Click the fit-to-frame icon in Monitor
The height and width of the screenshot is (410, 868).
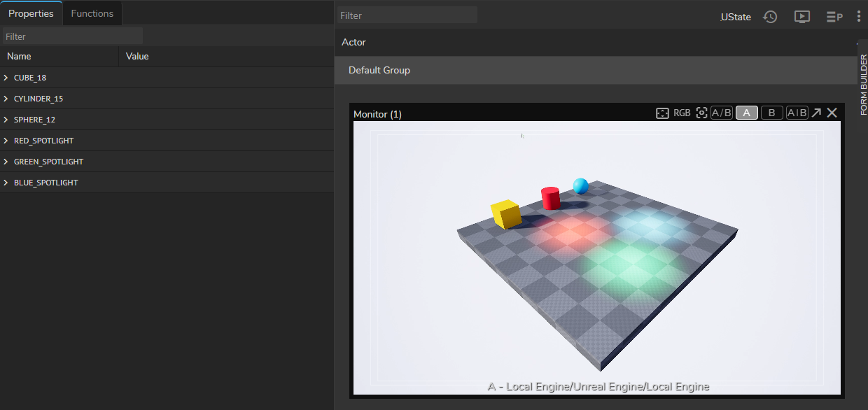point(662,113)
